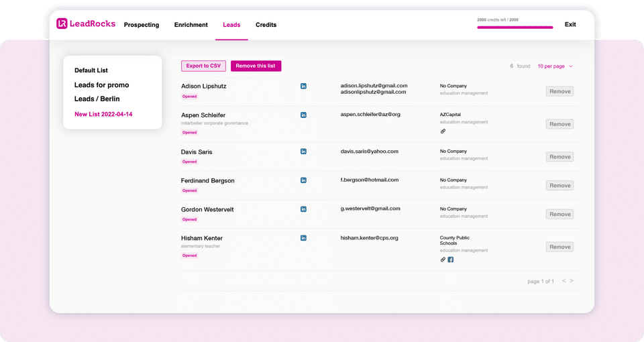Viewport: 644px width, 342px height.
Task: Click Opened tag under Ferdinand Bergson
Action: [x=189, y=190]
